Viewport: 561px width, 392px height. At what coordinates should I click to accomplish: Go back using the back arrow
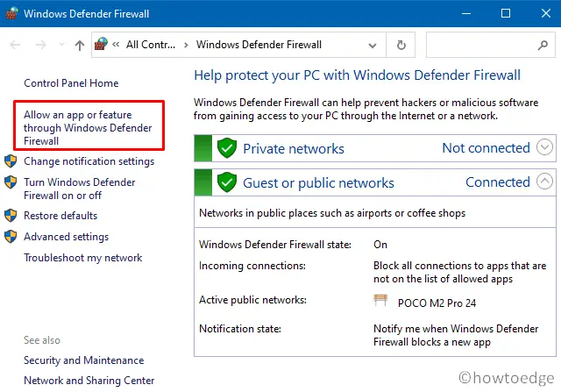tap(15, 45)
